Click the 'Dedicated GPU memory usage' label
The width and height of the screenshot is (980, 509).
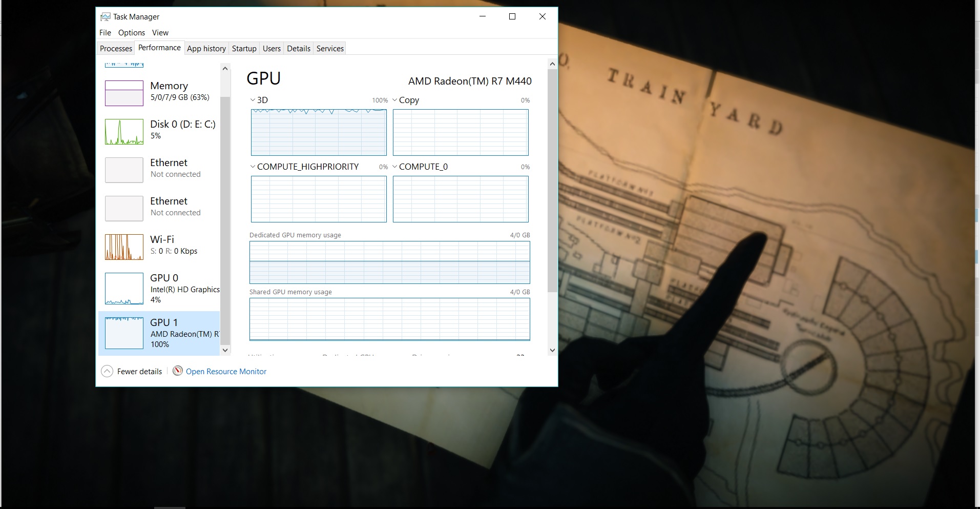coord(295,235)
